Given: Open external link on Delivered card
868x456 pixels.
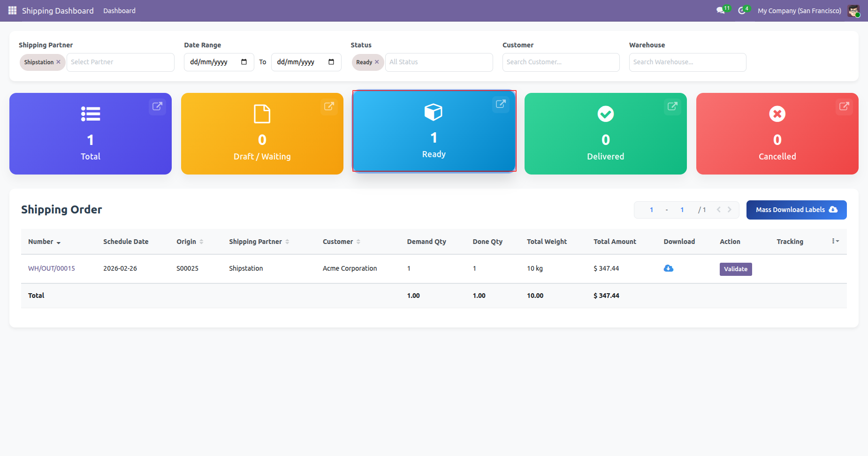Looking at the screenshot, I should [672, 106].
